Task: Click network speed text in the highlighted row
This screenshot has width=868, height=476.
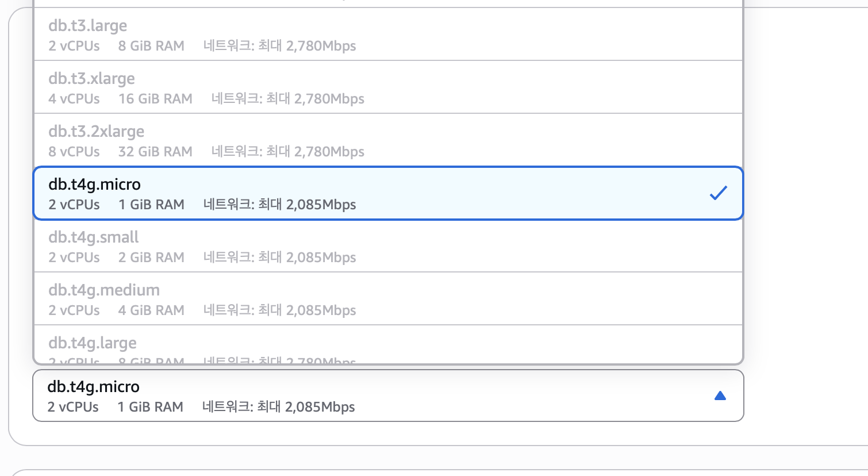Action: click(x=279, y=205)
